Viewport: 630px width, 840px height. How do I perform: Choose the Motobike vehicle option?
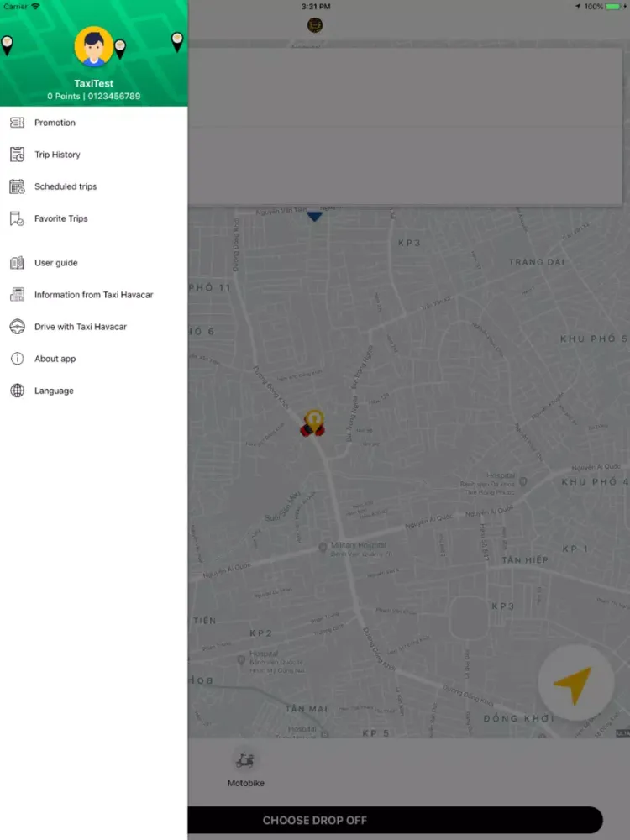click(245, 768)
